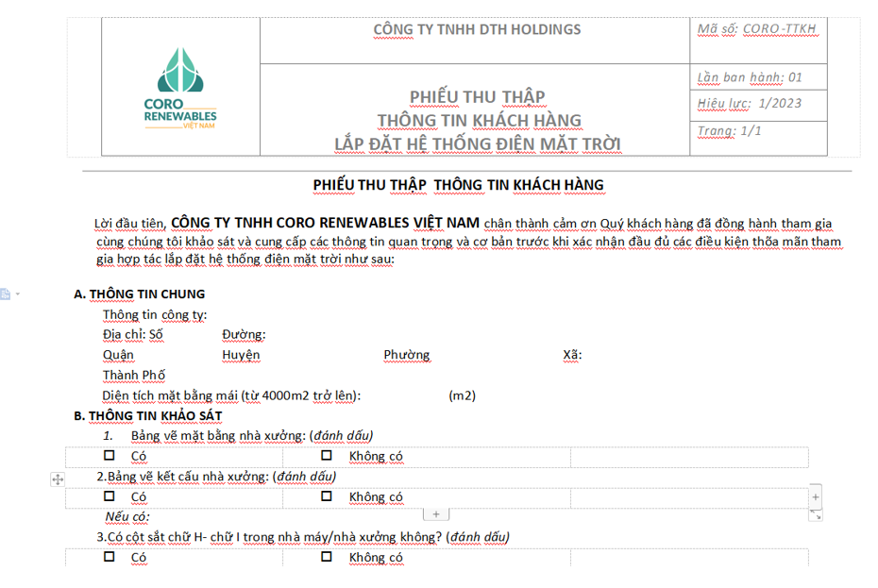Screen dimensions: 878x588
Task: Click the 'Quận' field label
Action: click(x=118, y=356)
